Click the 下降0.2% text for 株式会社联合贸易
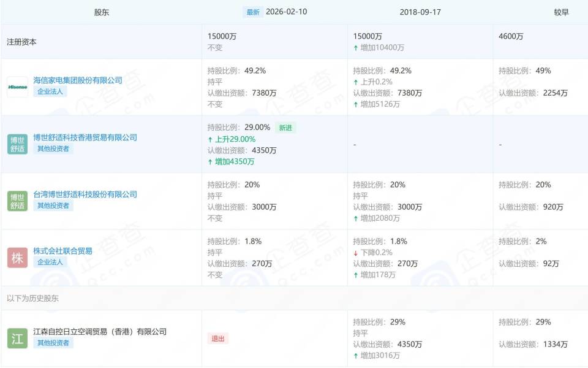Viewport: 588px width, 368px height. point(373,253)
